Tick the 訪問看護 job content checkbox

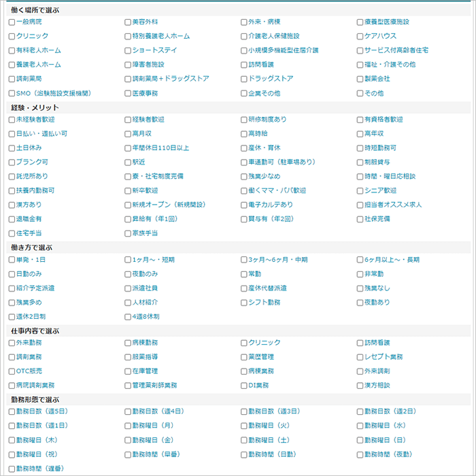(360, 343)
